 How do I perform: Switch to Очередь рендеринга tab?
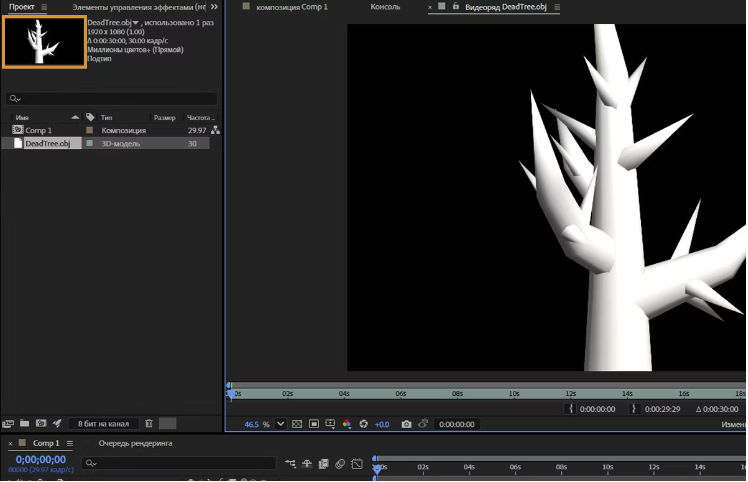tap(135, 443)
